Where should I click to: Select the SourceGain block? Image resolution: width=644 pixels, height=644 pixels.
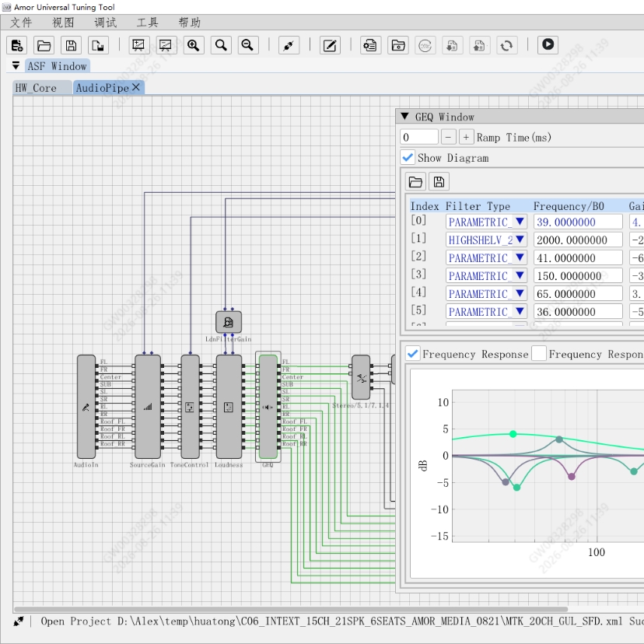click(x=148, y=407)
